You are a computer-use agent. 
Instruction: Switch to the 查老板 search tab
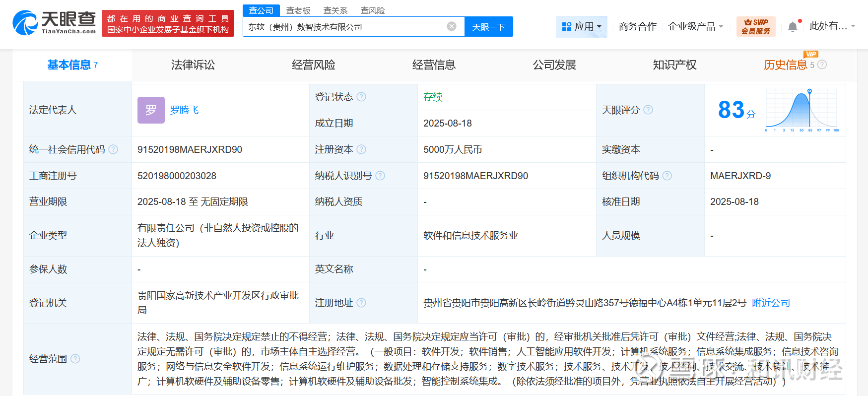click(x=298, y=10)
